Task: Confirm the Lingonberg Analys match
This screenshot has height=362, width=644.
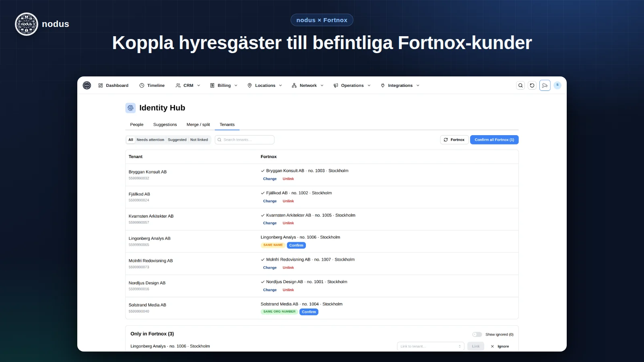Action: (x=296, y=245)
